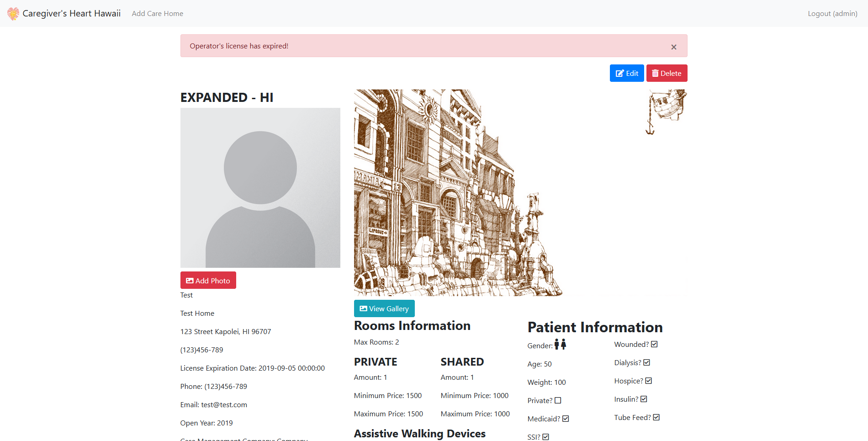The width and height of the screenshot is (868, 441).
Task: Click the care home sketch image
Action: point(520,192)
